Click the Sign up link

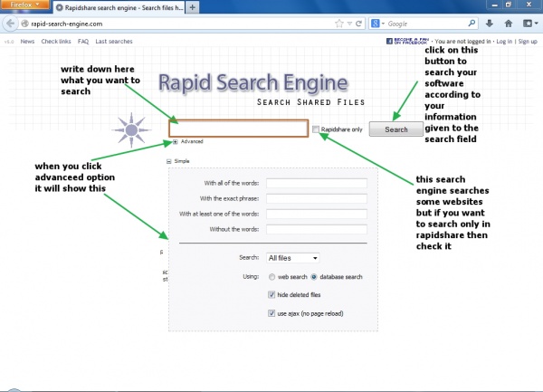(528, 42)
